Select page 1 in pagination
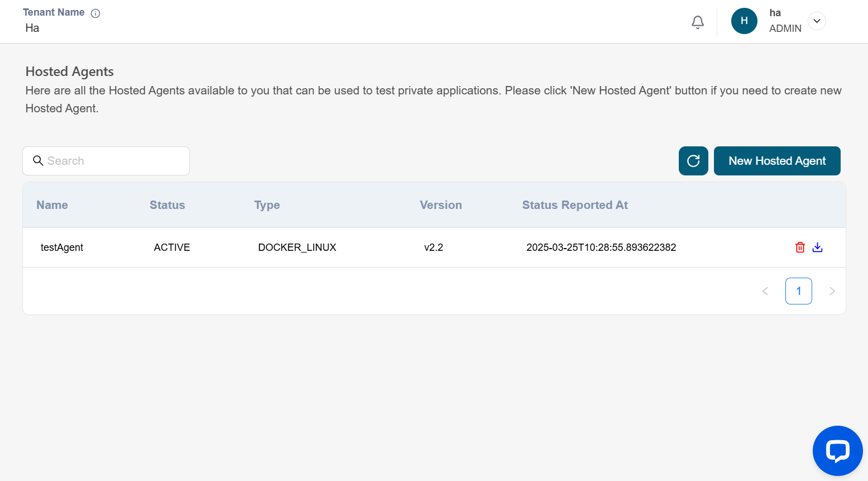The width and height of the screenshot is (868, 481). click(x=798, y=291)
